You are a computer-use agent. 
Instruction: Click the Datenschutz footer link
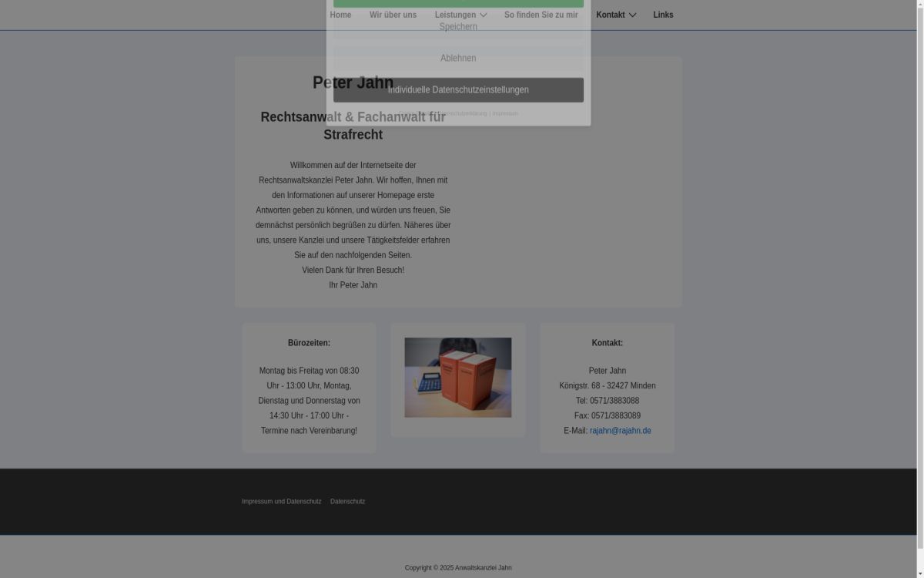pyautogui.click(x=347, y=501)
